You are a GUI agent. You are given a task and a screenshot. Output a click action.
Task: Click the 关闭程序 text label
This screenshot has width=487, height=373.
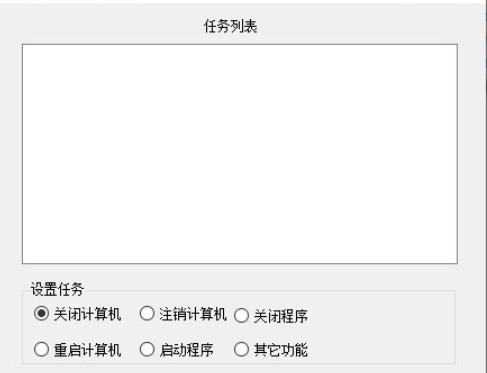click(x=281, y=316)
